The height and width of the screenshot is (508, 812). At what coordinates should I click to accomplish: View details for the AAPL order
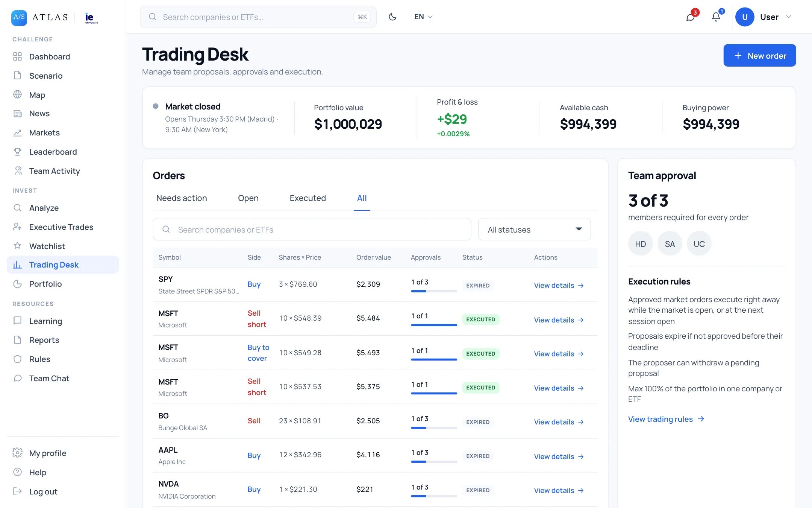(x=559, y=456)
